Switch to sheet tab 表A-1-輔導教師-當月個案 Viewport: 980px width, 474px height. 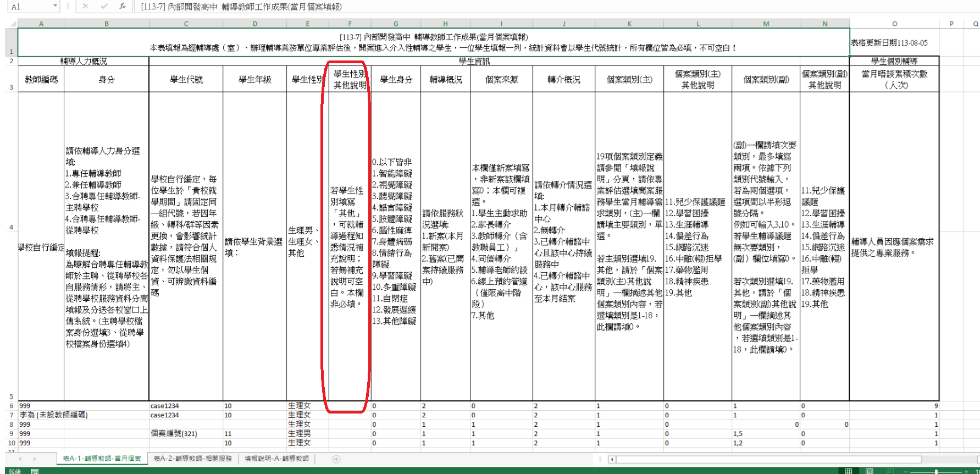[x=102, y=459]
